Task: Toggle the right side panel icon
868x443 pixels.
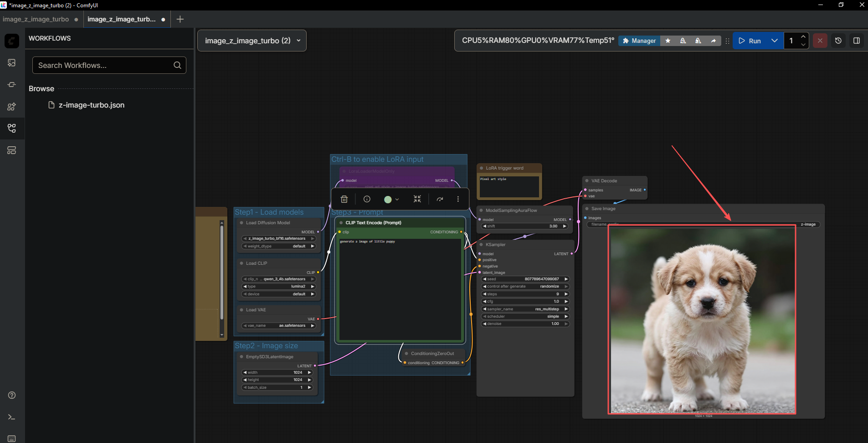Action: (856, 41)
